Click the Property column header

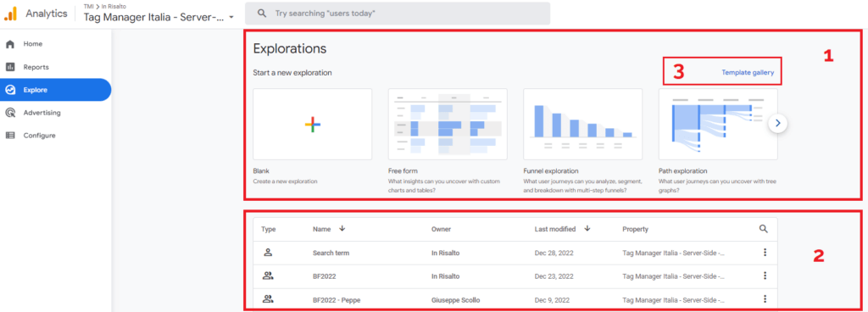tap(635, 229)
